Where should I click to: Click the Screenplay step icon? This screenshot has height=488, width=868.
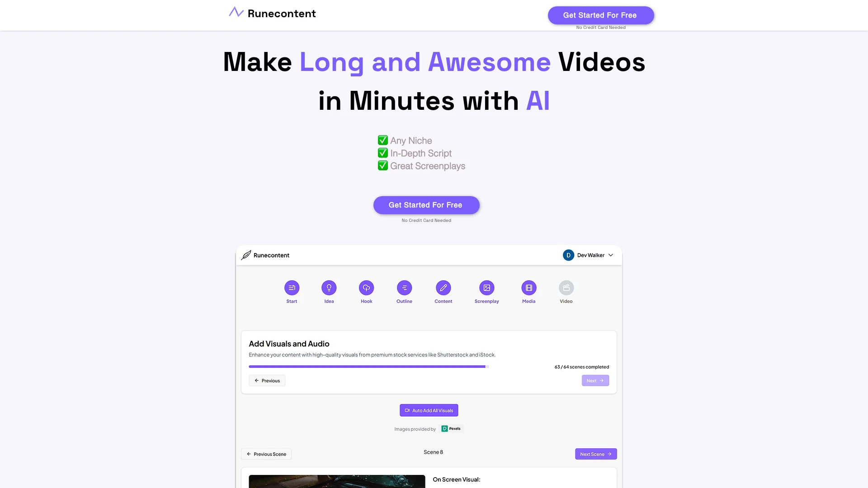click(486, 287)
